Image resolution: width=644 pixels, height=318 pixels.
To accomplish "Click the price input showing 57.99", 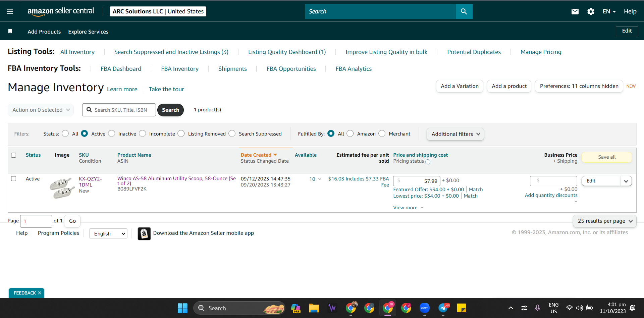I will 417,181.
